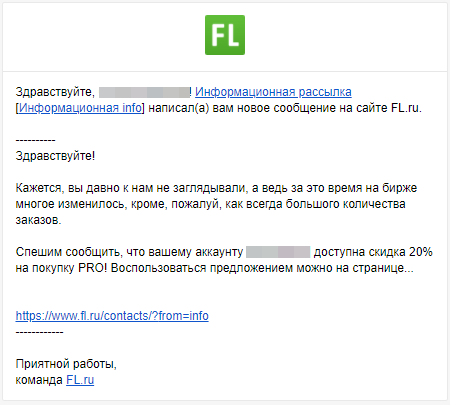
Task: Click the dashed separator below the URL
Action: pos(39,332)
